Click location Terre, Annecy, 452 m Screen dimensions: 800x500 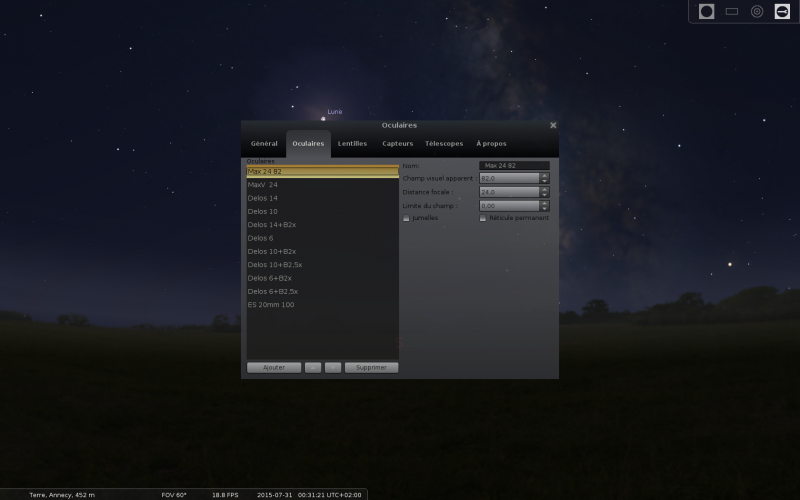coord(62,495)
